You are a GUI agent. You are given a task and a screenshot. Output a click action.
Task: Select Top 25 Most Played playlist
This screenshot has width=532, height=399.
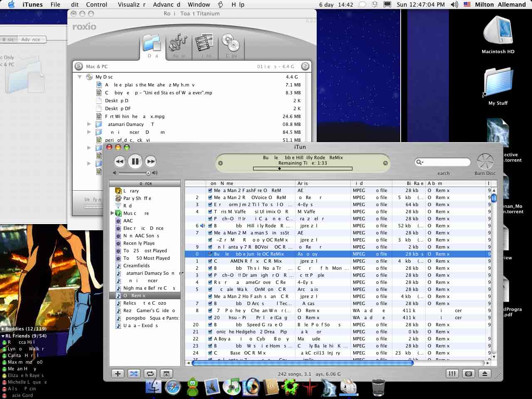145,251
